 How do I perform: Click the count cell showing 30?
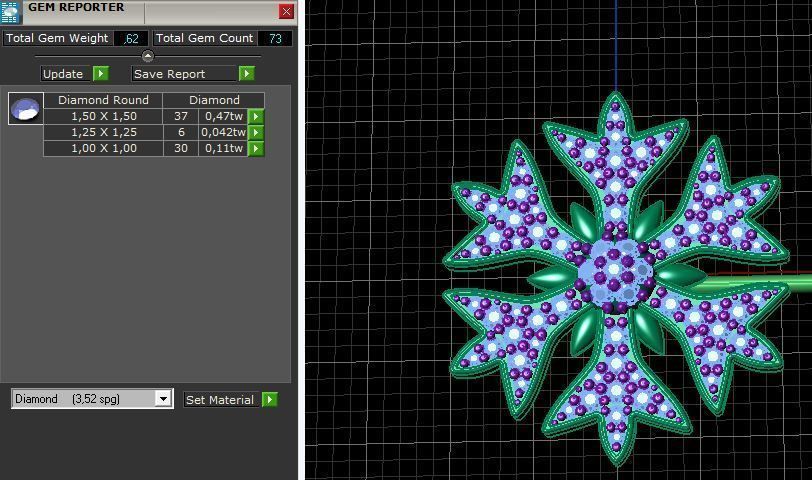click(181, 149)
